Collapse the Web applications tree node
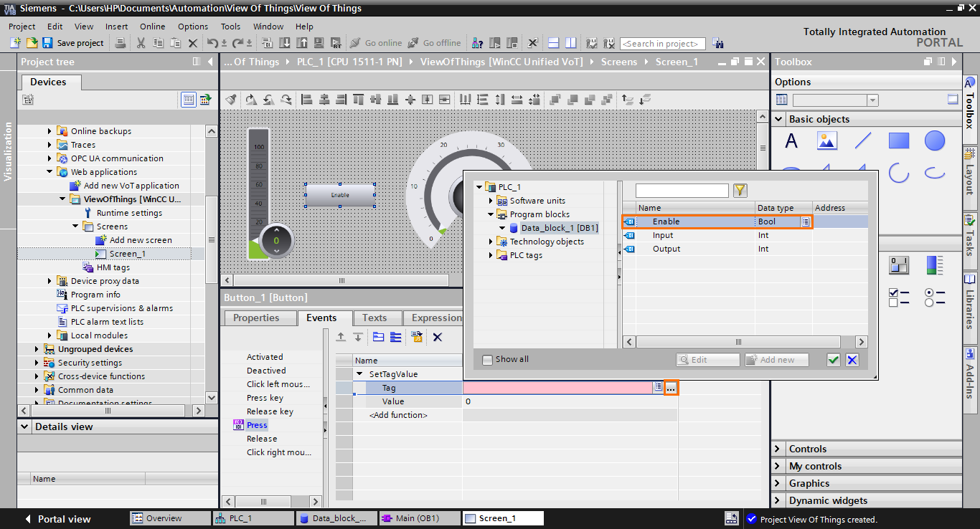 pyautogui.click(x=50, y=172)
